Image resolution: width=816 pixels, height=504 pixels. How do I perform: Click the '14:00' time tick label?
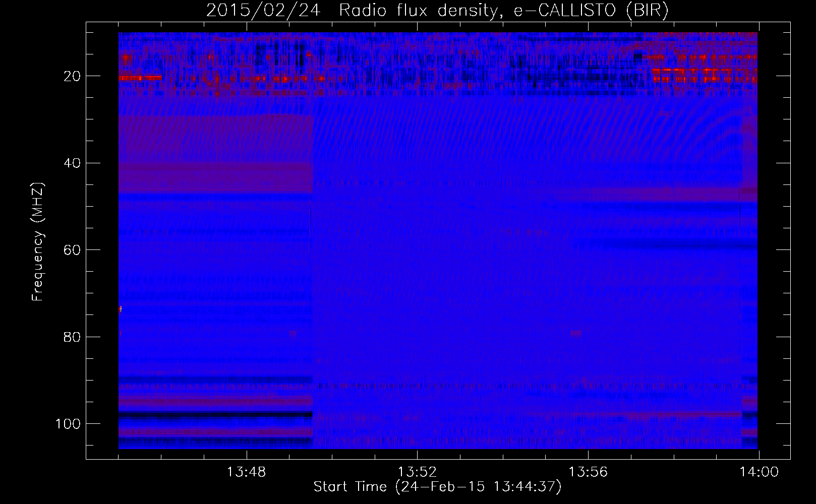point(759,472)
